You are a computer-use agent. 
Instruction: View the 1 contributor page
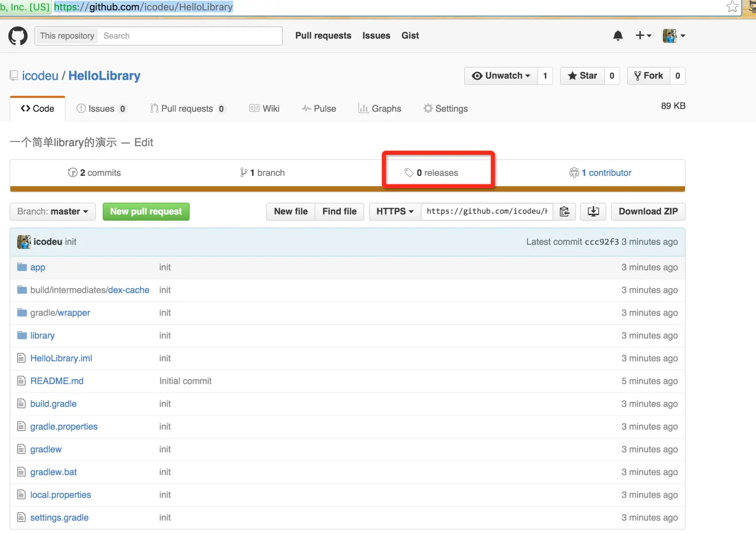coord(600,173)
